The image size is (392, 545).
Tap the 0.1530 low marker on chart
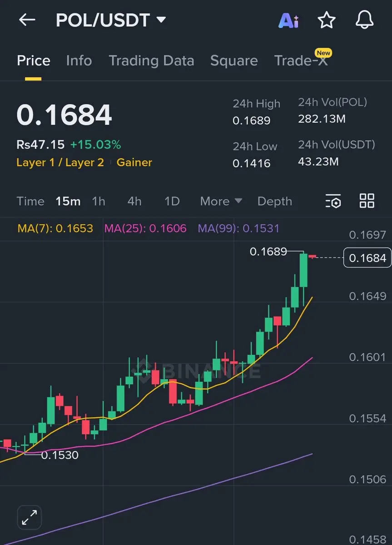coord(60,455)
